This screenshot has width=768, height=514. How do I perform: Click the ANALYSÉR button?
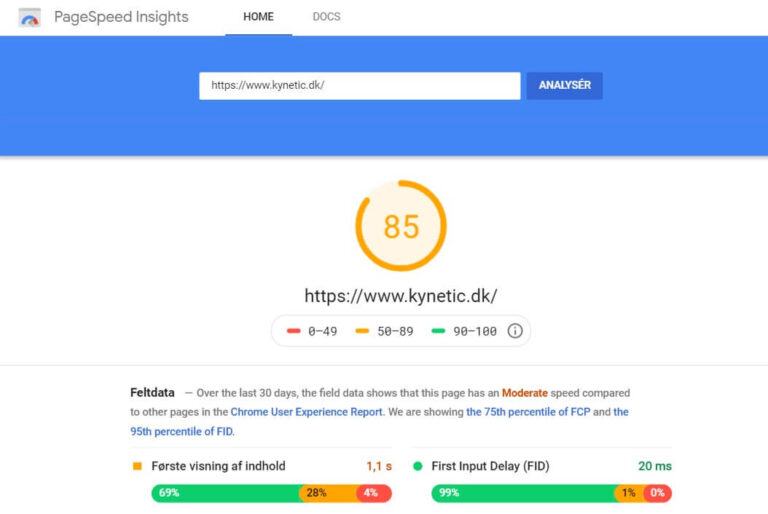565,86
